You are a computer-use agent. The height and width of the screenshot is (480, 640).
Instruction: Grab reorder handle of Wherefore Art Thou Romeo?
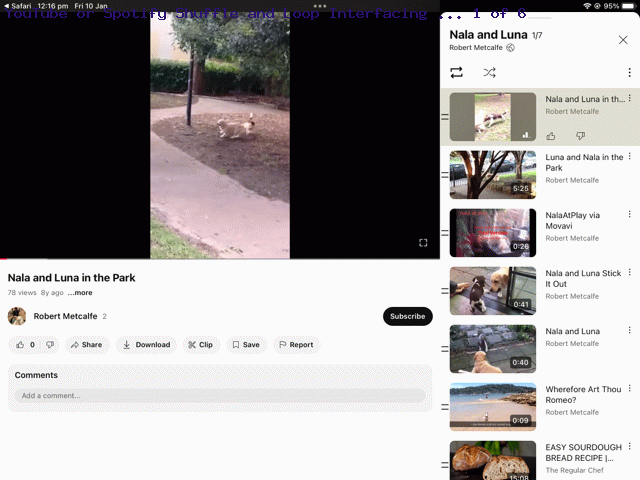point(445,407)
